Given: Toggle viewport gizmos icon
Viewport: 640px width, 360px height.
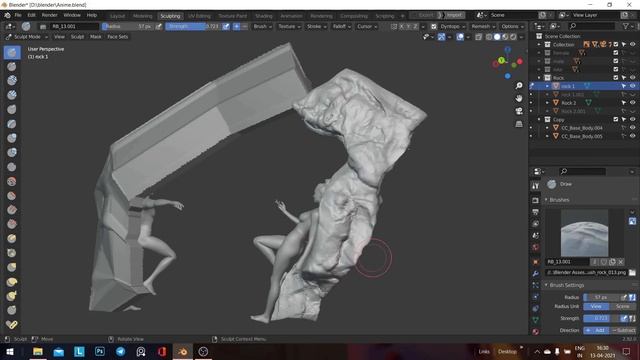Looking at the screenshot, I should [441, 37].
